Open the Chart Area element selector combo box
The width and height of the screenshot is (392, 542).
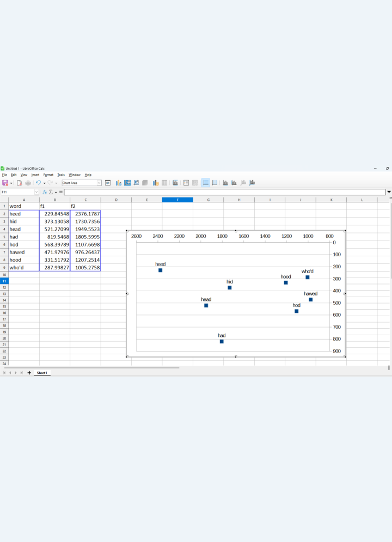tap(81, 183)
